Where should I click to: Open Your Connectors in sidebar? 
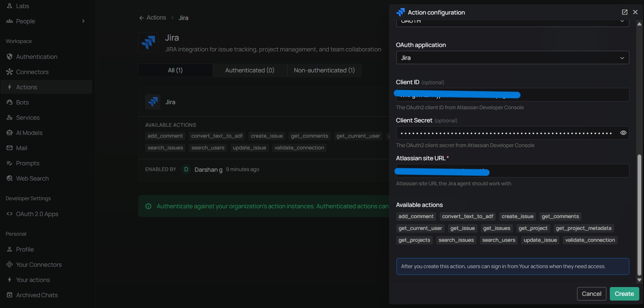(46, 264)
